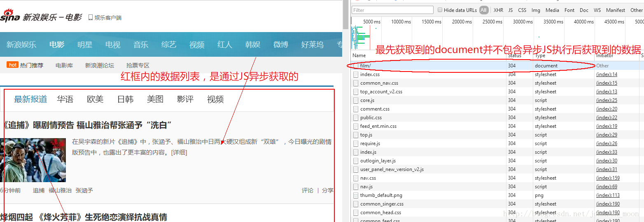Click the 评论 link on the article
This screenshot has width=644, height=222.
click(x=308, y=190)
